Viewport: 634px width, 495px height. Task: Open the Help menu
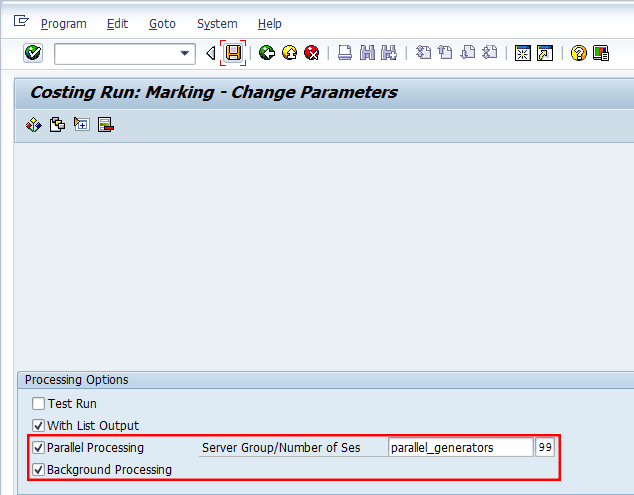coord(269,24)
